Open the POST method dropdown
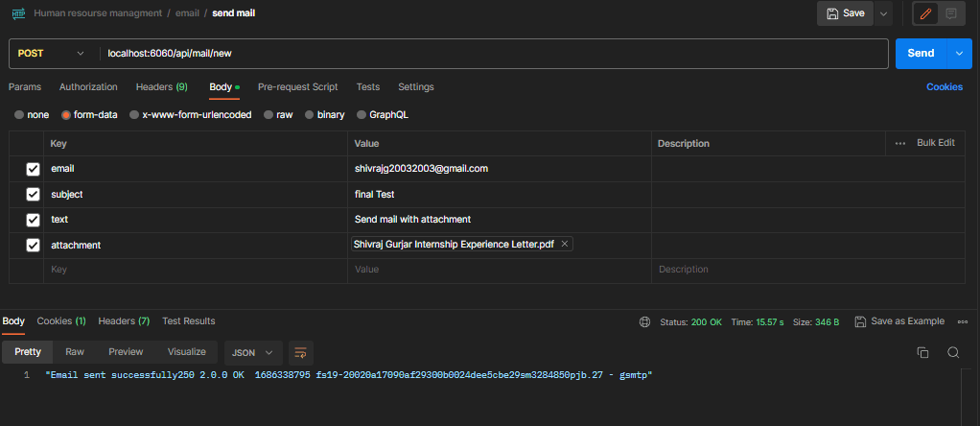 click(x=51, y=54)
